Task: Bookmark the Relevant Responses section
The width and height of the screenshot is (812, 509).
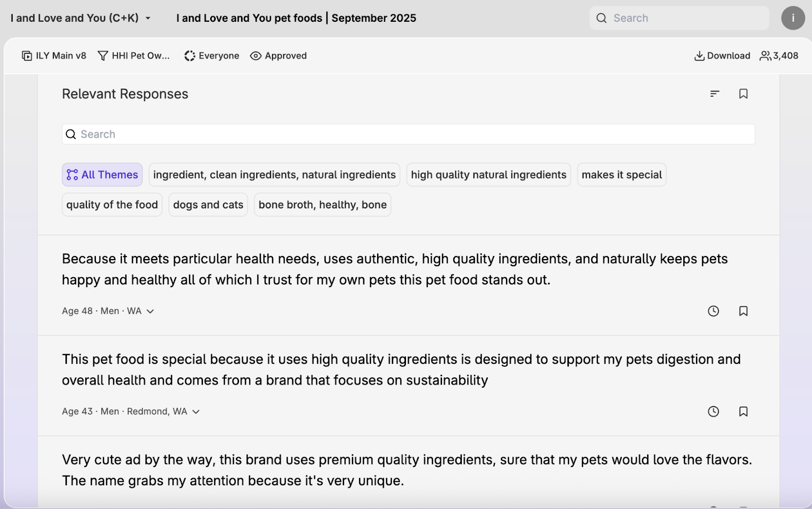Action: pos(743,94)
